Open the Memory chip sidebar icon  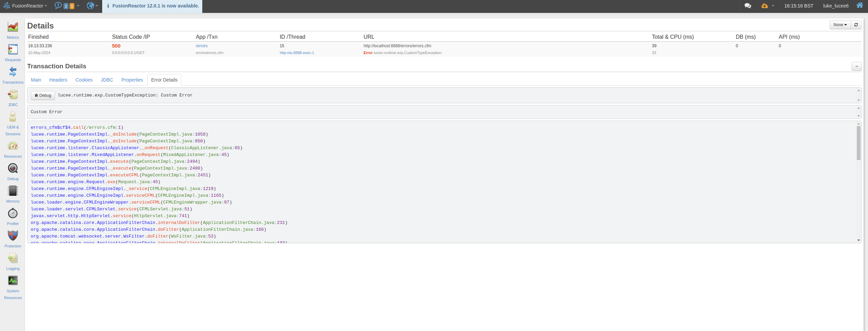13,191
